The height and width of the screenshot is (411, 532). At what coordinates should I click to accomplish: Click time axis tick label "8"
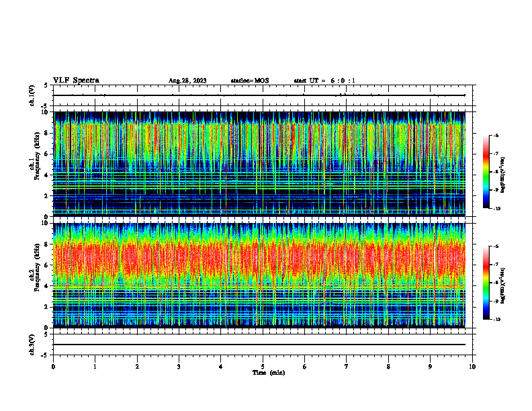tap(388, 367)
